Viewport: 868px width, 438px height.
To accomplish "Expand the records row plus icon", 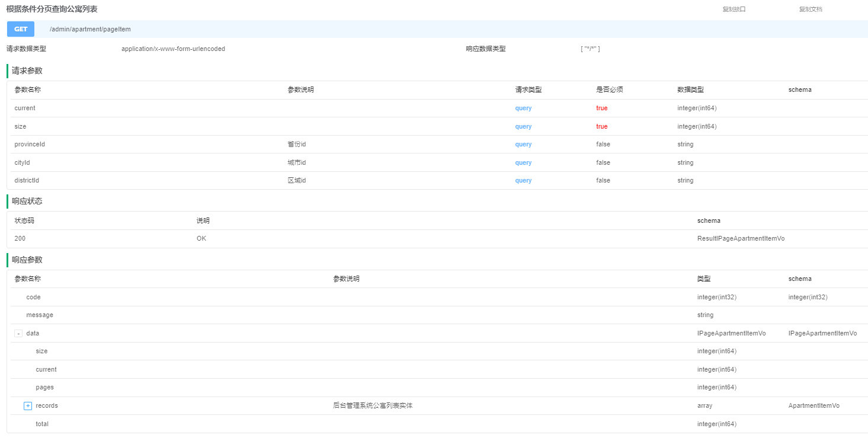I will pyautogui.click(x=28, y=406).
